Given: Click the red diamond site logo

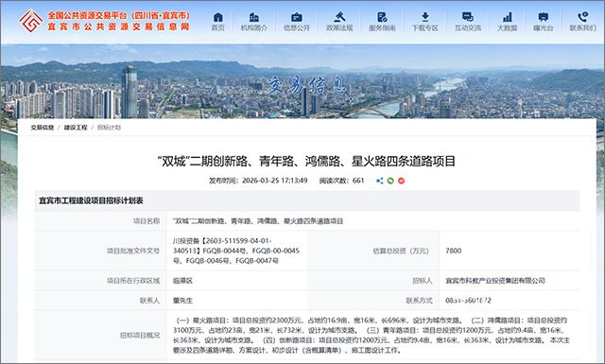Looking at the screenshot, I should (31, 21).
